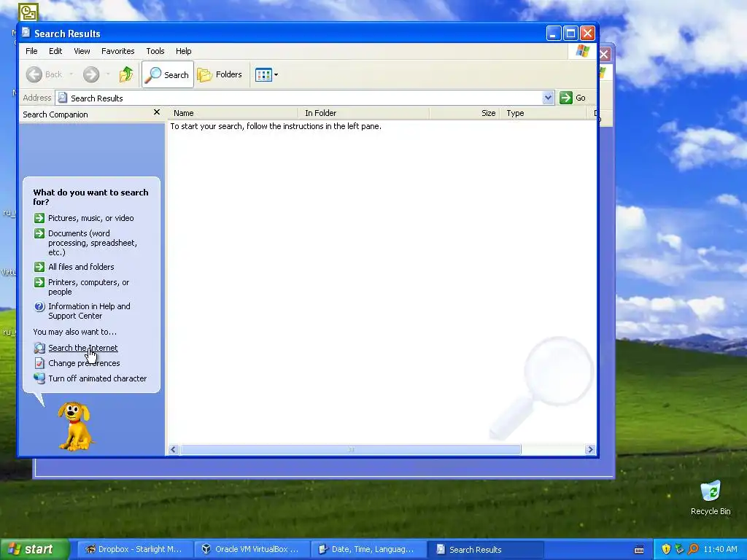Toggle the Search toolbar button
This screenshot has width=747, height=560.
(x=168, y=74)
